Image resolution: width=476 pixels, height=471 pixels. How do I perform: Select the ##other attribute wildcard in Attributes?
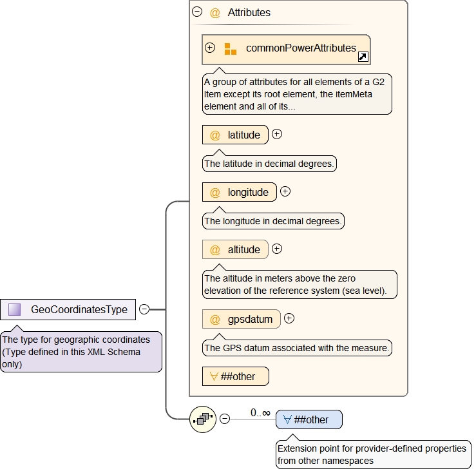coord(236,377)
